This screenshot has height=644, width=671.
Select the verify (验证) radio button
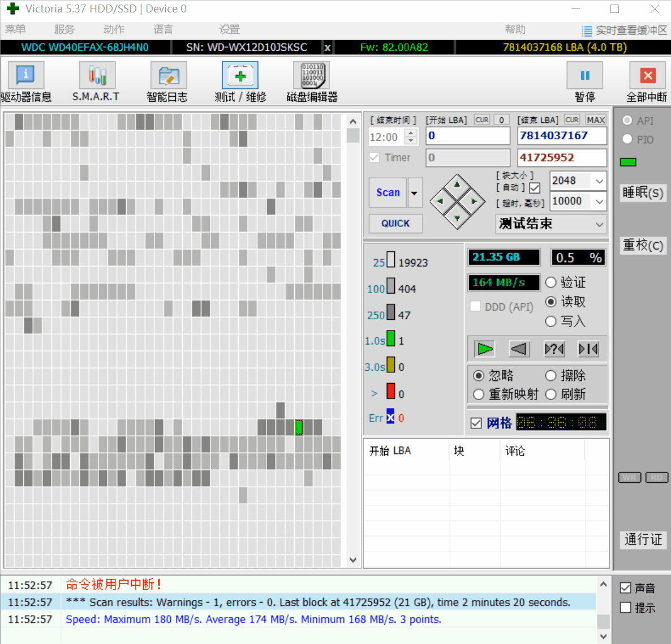pyautogui.click(x=551, y=282)
